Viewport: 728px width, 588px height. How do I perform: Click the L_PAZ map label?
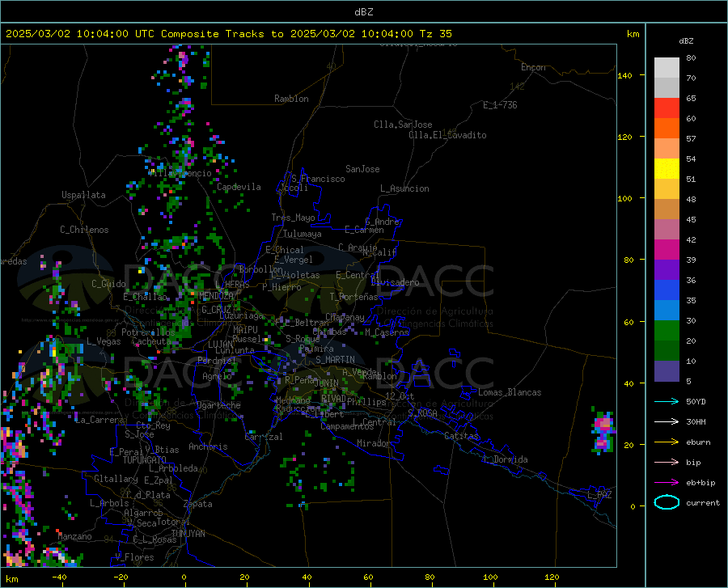pyautogui.click(x=599, y=495)
